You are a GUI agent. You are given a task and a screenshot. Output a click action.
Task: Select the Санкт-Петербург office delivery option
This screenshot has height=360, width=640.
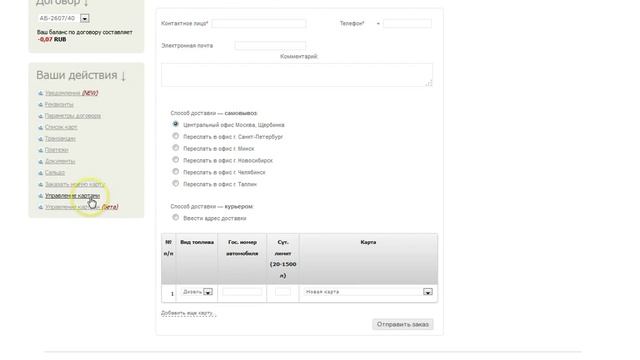point(176,136)
